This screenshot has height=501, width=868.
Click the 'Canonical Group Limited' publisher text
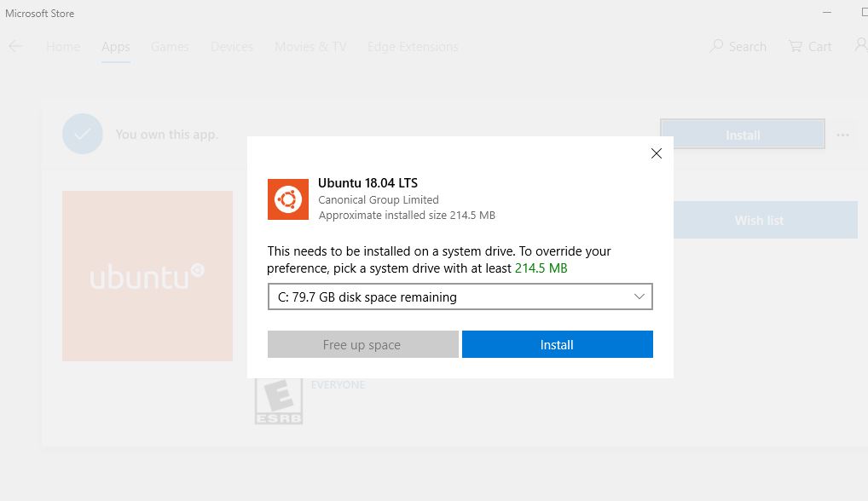coord(378,199)
